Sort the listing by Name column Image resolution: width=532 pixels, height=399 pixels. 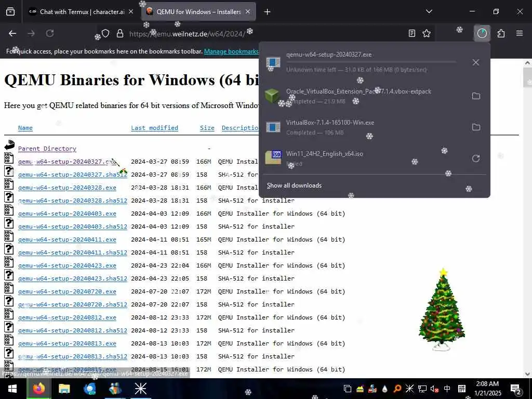tap(25, 128)
